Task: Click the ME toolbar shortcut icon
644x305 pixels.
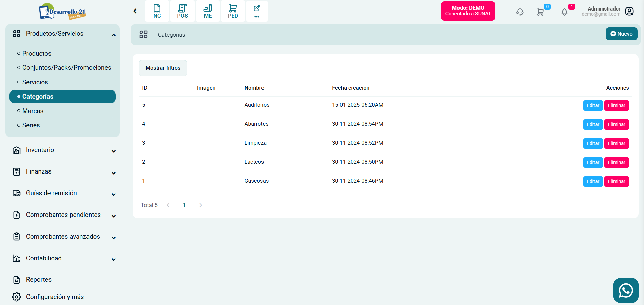Action: (208, 11)
